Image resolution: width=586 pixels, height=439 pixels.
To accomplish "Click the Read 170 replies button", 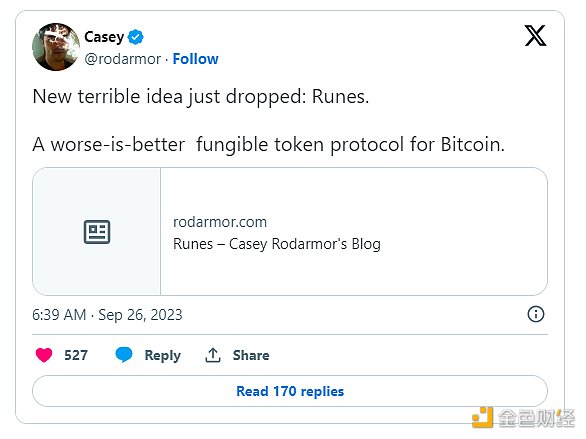I will pos(290,391).
